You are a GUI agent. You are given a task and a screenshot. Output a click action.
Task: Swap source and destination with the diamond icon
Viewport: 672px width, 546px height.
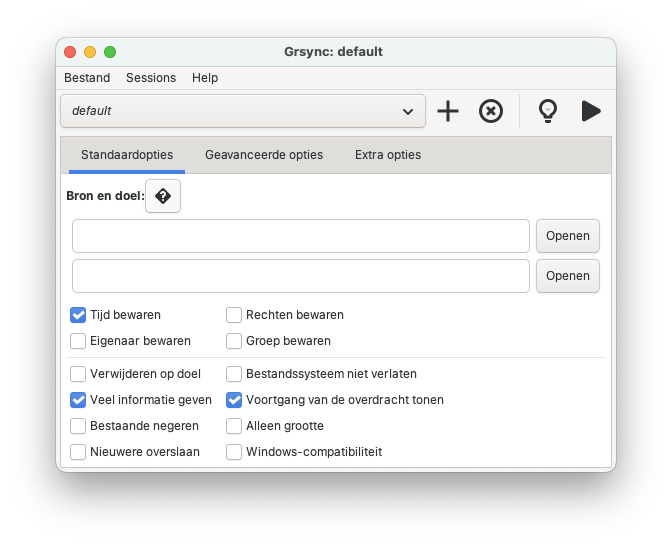(x=163, y=196)
